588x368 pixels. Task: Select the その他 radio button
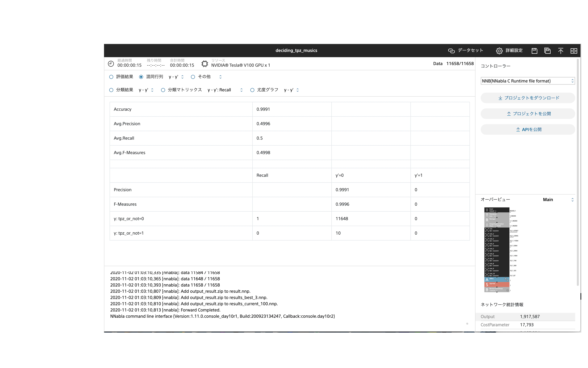pyautogui.click(x=193, y=77)
